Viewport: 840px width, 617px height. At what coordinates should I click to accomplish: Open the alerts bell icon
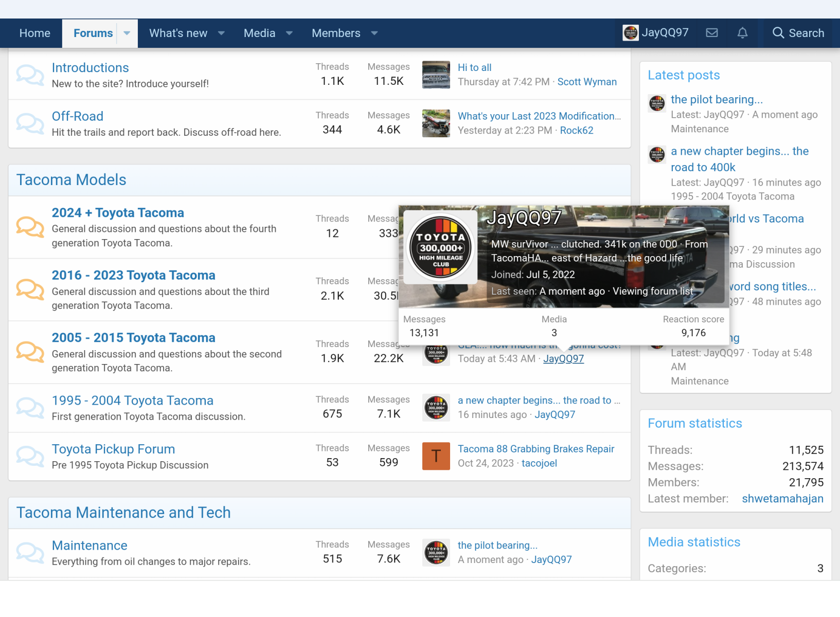(742, 33)
